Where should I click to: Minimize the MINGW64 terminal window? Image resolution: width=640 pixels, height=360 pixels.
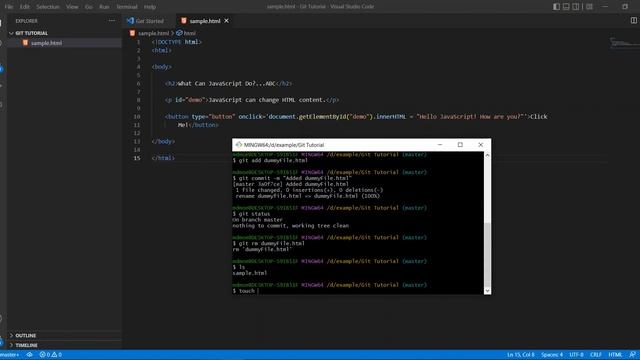click(440, 144)
